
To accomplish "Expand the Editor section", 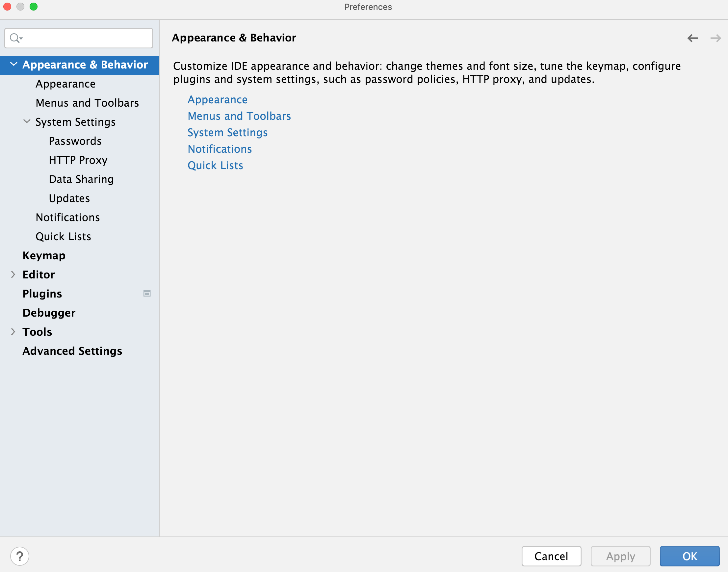I will 13,274.
